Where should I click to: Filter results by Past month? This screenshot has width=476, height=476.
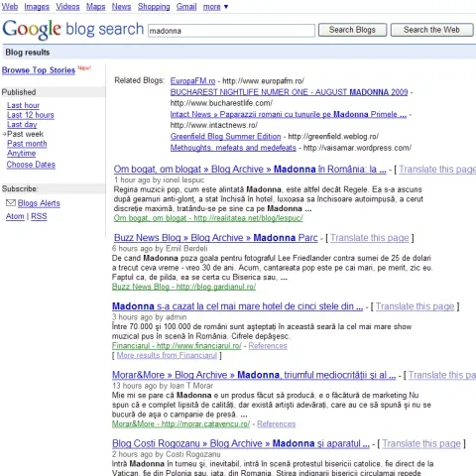[27, 144]
